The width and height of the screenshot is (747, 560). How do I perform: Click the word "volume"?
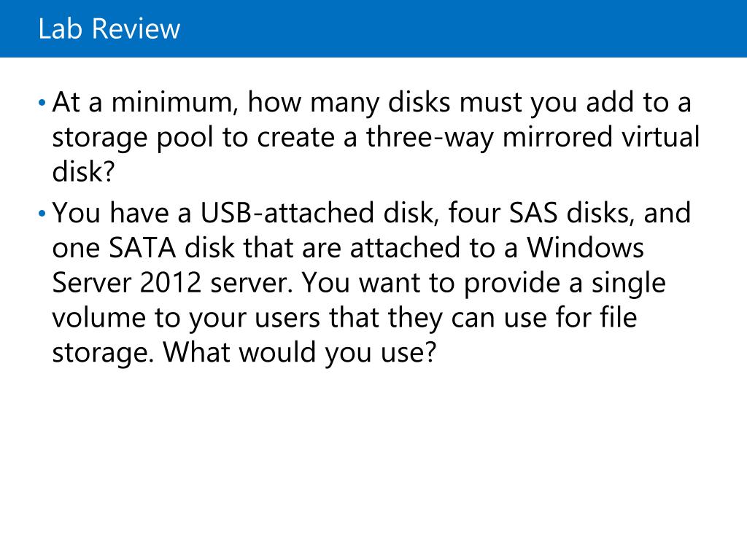tap(98, 317)
